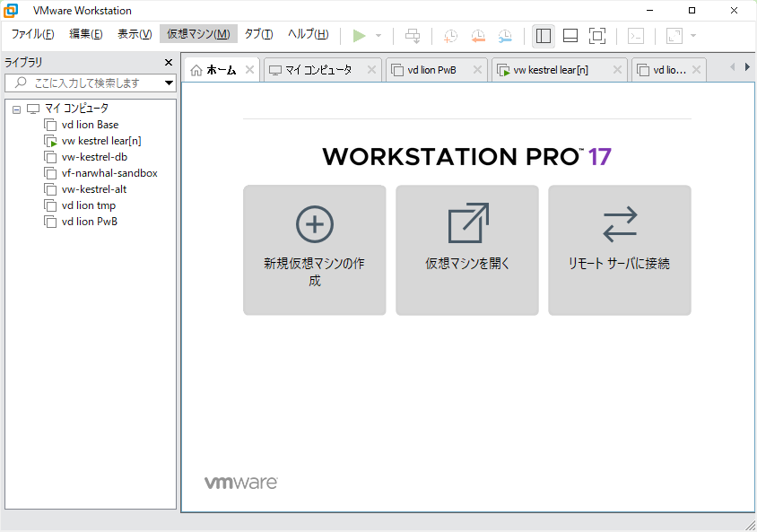Viewport: 757px width, 532px height.
Task: Click リモート サーバに接続 button
Action: click(x=619, y=249)
